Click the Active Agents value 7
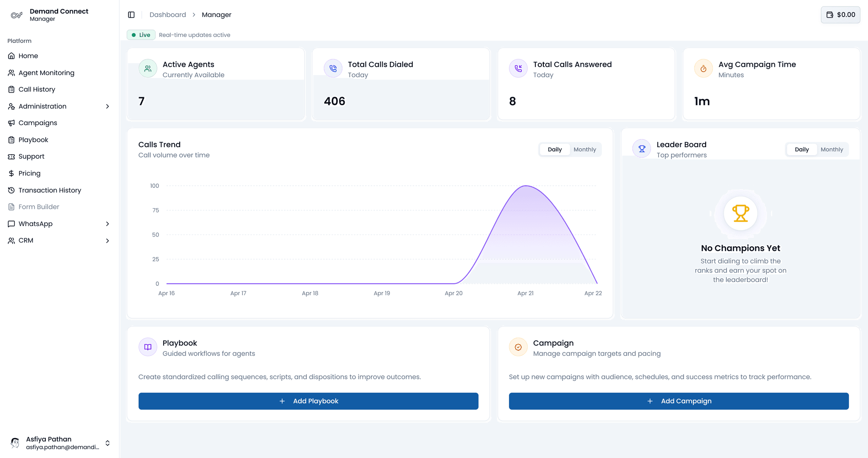 point(142,101)
